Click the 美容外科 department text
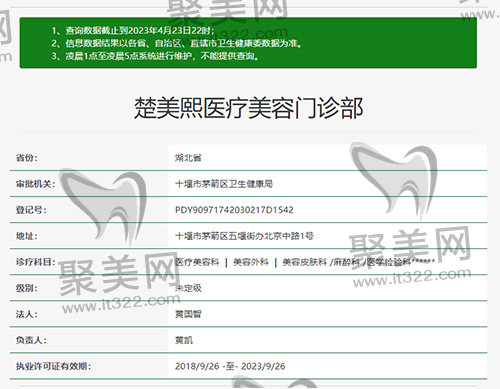500x389 pixels. pyautogui.click(x=251, y=262)
